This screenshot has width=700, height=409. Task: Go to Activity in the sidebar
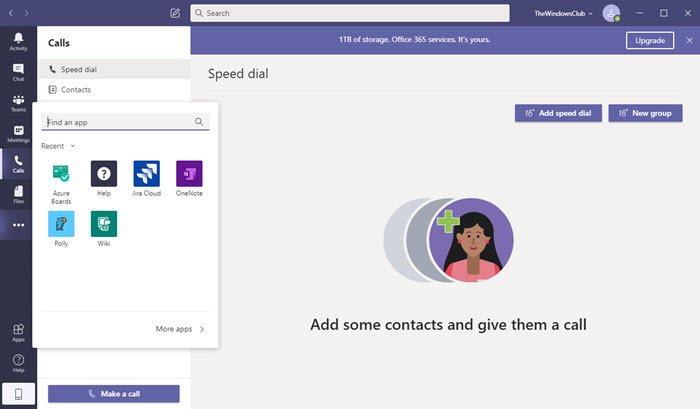(x=18, y=42)
